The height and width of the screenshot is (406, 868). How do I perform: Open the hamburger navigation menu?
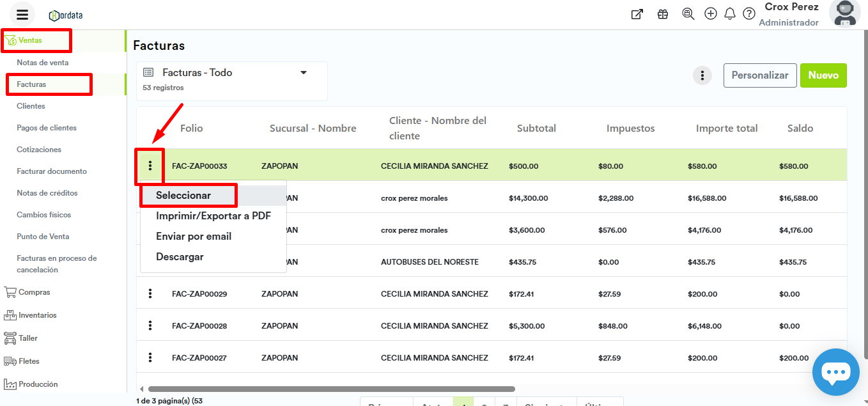[x=22, y=15]
